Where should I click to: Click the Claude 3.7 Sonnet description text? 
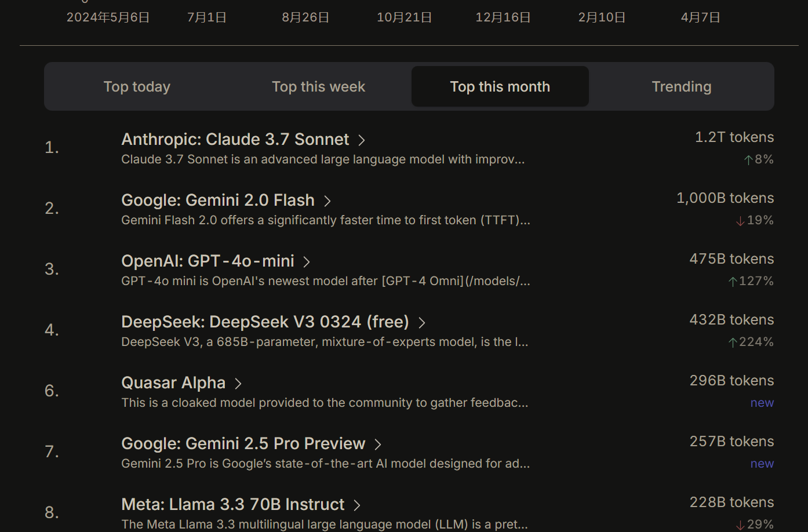[x=323, y=159]
